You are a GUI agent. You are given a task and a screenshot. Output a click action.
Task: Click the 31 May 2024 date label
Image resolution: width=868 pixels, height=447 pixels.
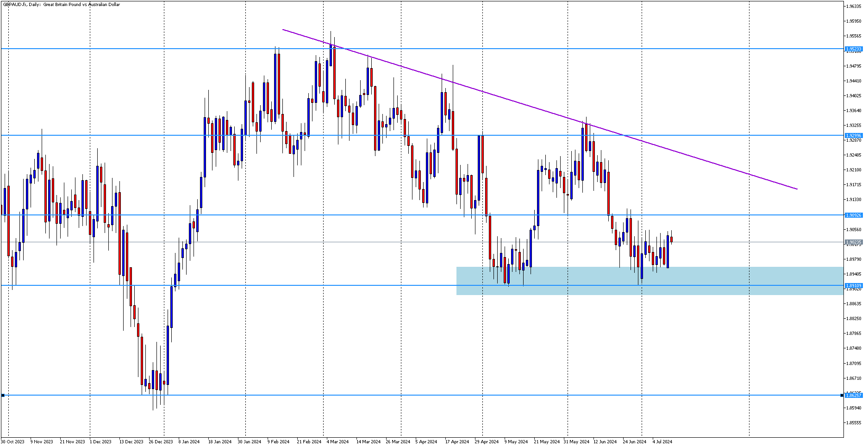pyautogui.click(x=576, y=442)
